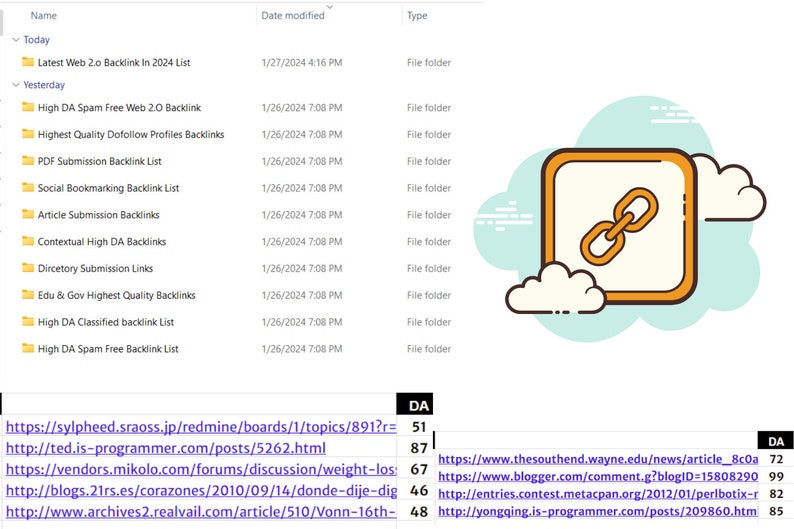794x529 pixels.
Task: Select Edu & Gov Highest Quality Backlinks folder
Action: [x=116, y=295]
